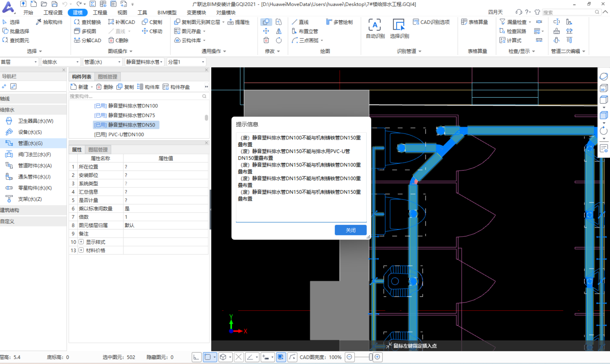Image resolution: width=610 pixels, height=364 pixels.
Task: Click 构件存盘 in component list toolbar
Action: point(176,87)
